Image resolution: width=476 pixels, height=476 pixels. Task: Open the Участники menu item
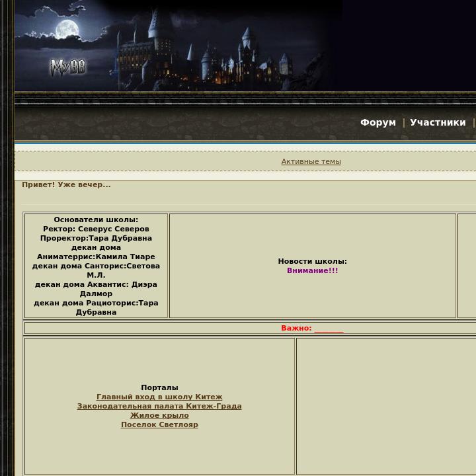coord(438,122)
